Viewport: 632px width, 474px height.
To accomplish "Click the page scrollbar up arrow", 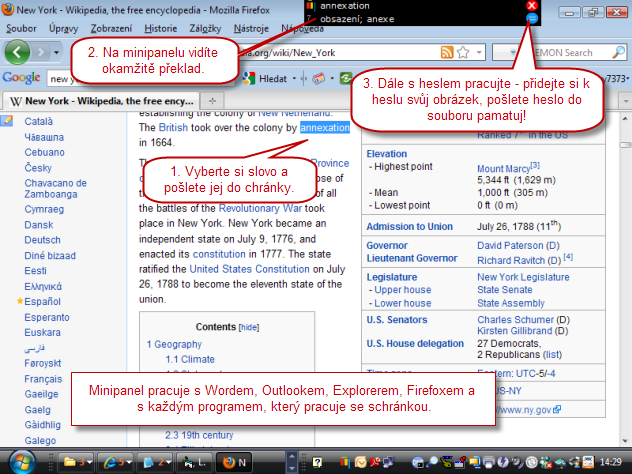I will point(625,118).
